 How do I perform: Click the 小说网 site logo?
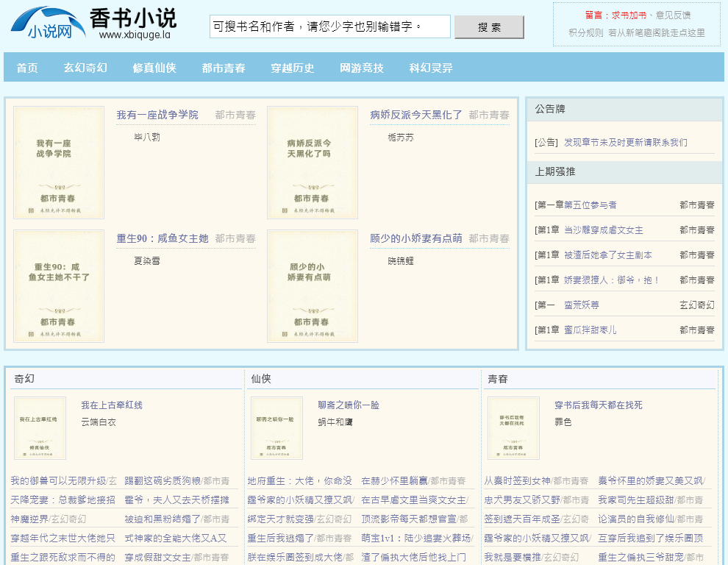tap(49, 23)
